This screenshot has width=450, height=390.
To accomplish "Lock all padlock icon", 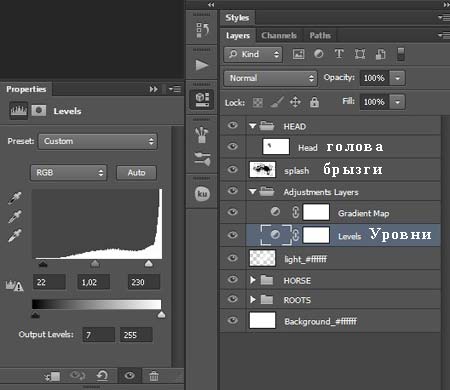I will pyautogui.click(x=314, y=102).
